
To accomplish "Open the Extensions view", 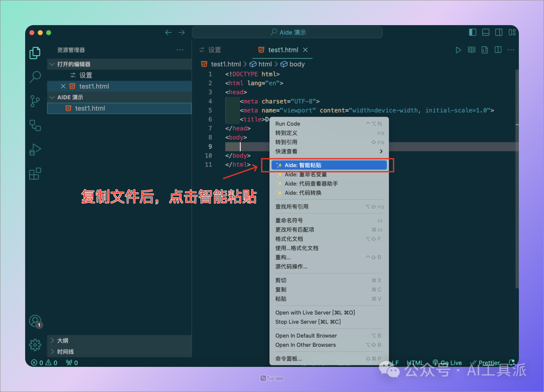I will (x=35, y=174).
